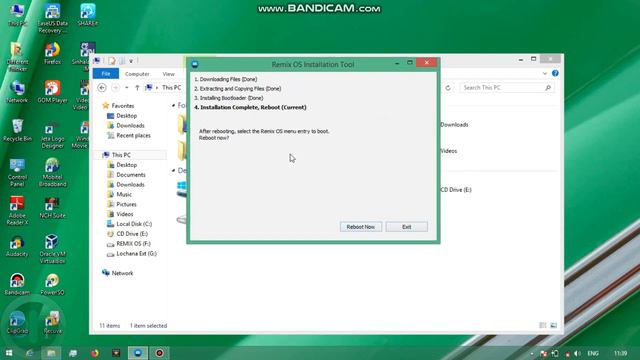Image resolution: width=640 pixels, height=360 pixels.
Task: Open Firefox in the taskbar
Action: tap(95, 353)
